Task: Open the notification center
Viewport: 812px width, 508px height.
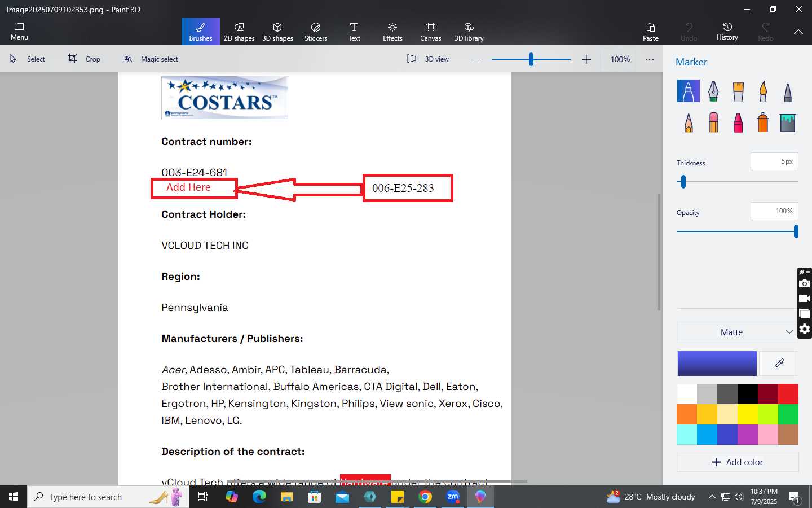Action: tap(795, 497)
